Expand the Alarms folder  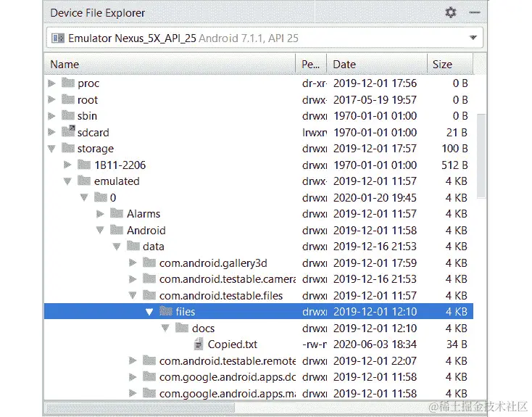(100, 214)
